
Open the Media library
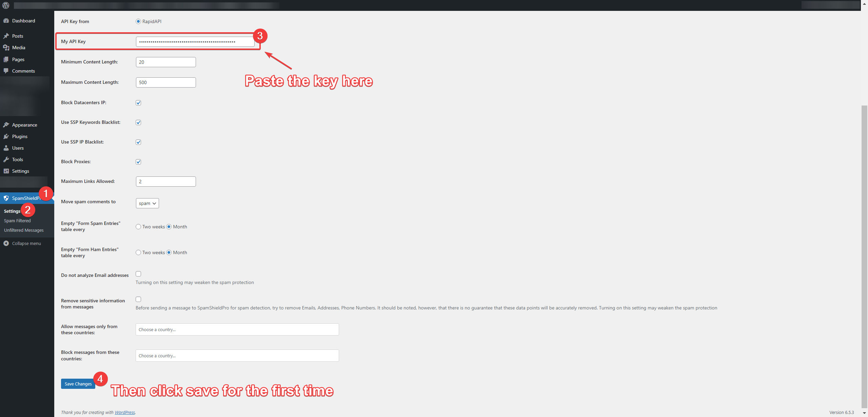[18, 47]
